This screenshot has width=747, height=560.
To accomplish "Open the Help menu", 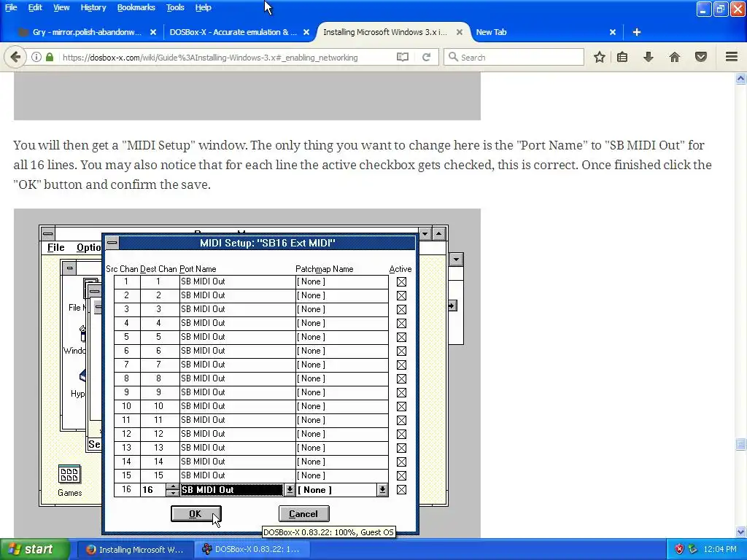I will tap(203, 7).
